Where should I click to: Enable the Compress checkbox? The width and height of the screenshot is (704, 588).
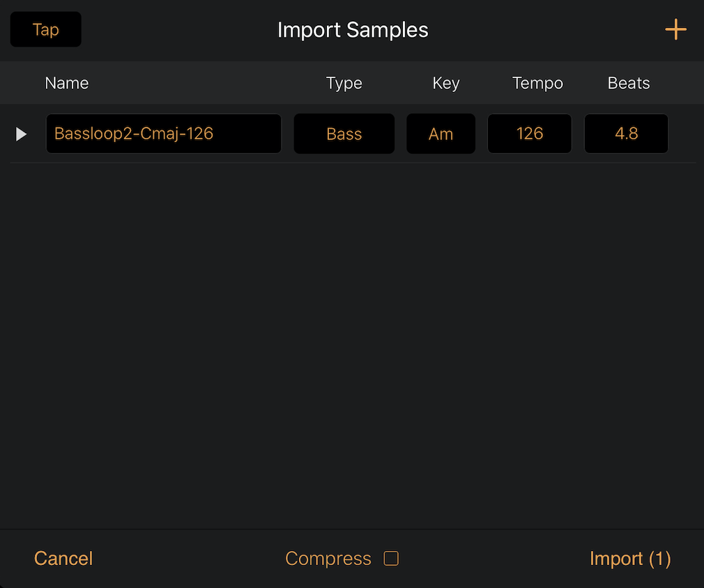pos(391,558)
